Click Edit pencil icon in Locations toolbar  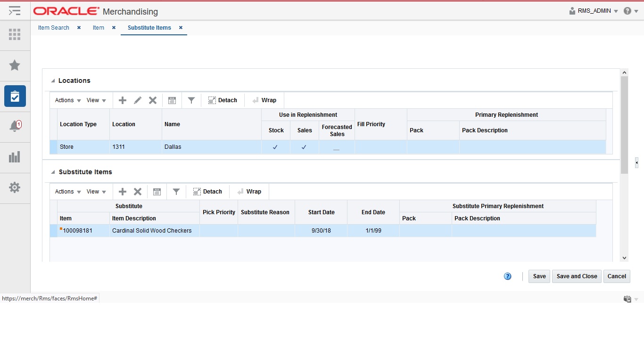click(138, 100)
